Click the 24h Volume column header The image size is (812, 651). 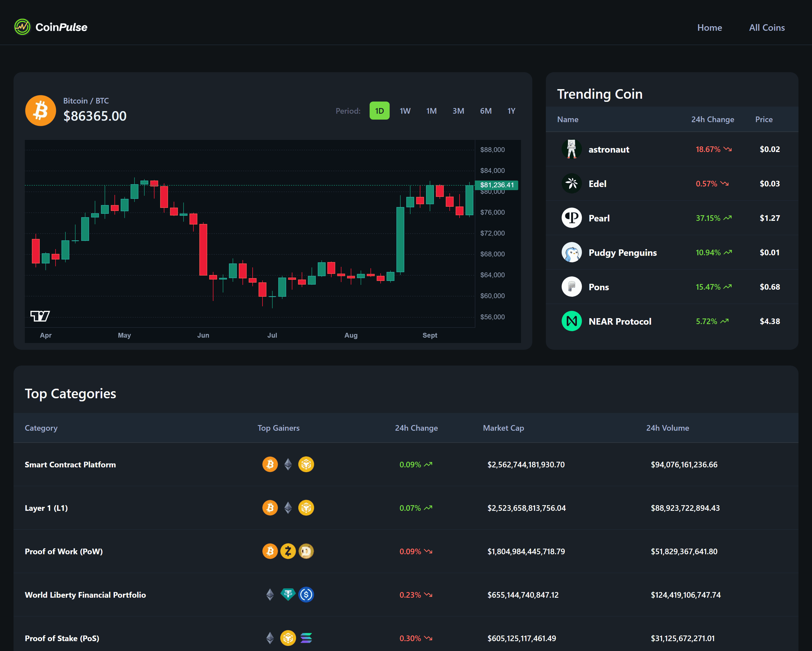[x=667, y=428]
